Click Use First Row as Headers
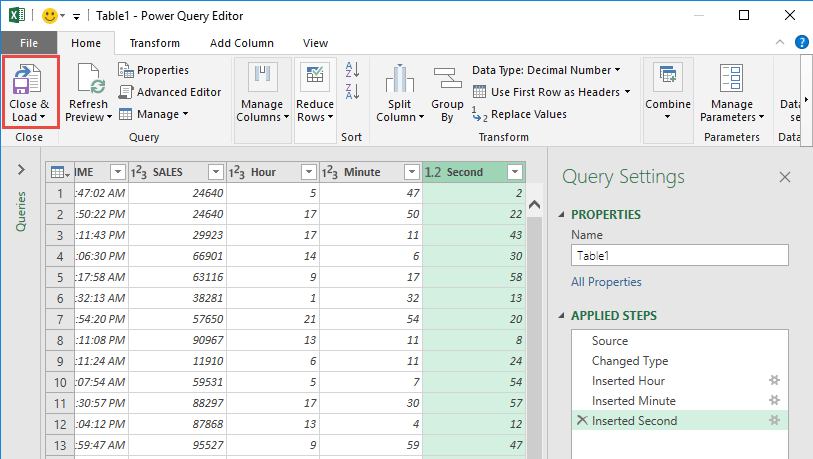813x459 pixels. point(551,92)
